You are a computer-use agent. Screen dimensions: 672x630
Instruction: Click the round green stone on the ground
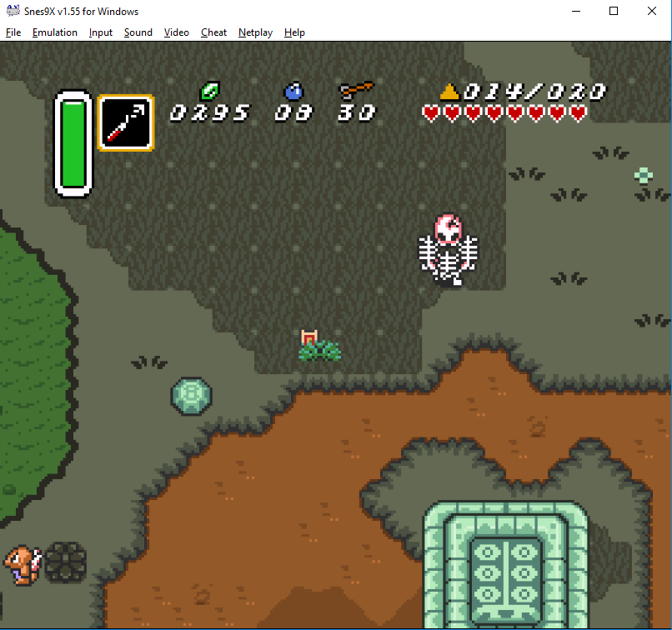coord(191,395)
